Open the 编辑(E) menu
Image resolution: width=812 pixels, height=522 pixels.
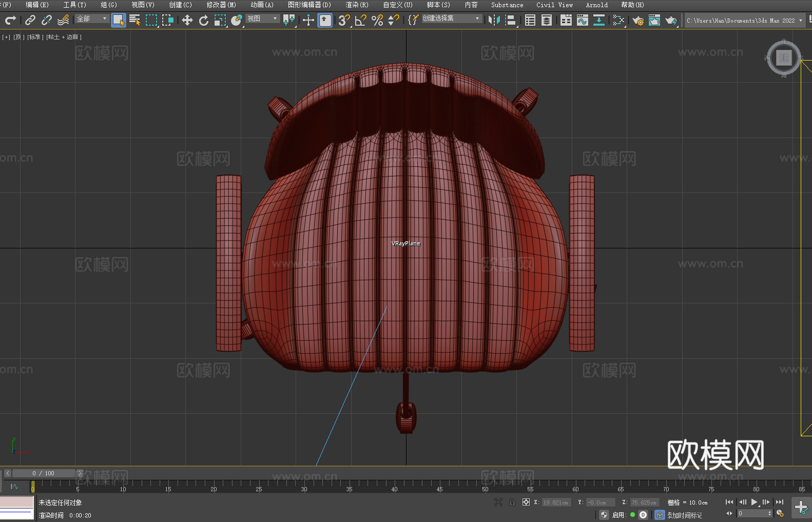(x=37, y=5)
